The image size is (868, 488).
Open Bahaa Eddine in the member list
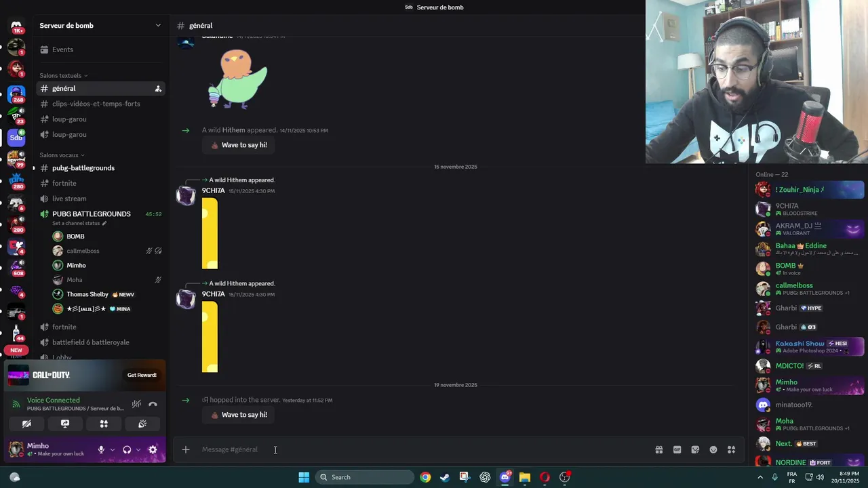click(810, 249)
